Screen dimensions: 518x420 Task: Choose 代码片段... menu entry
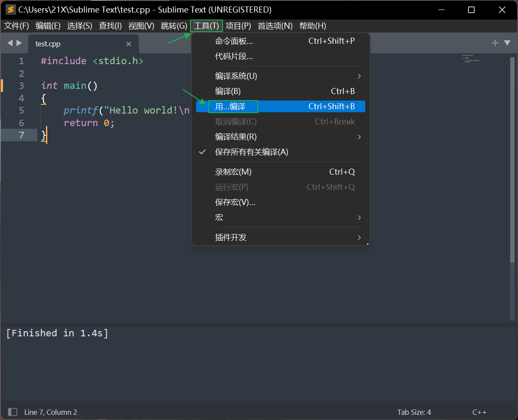(x=280, y=56)
